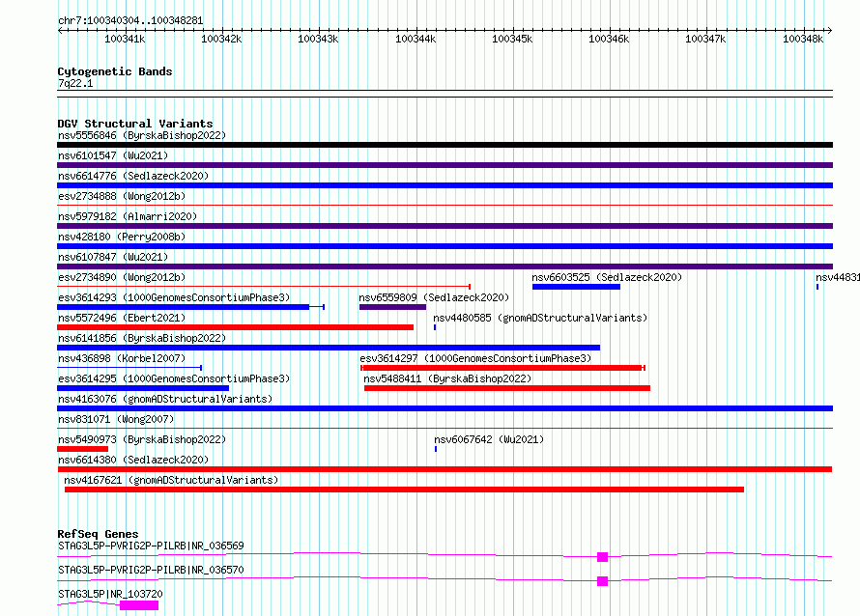Click the right arrow of the ruler
This screenshot has width=860, height=616.
pyautogui.click(x=830, y=31)
